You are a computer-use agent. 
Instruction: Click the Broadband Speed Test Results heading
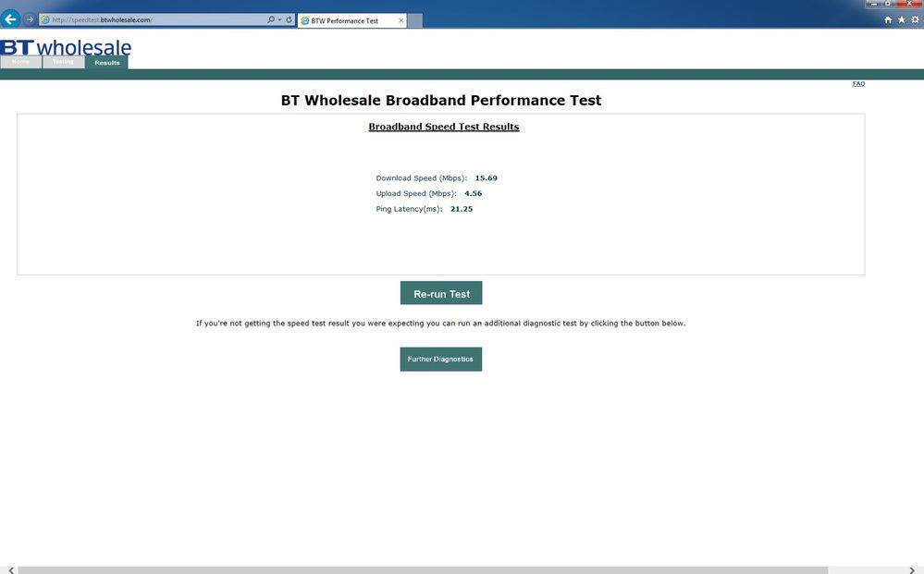[x=444, y=127]
